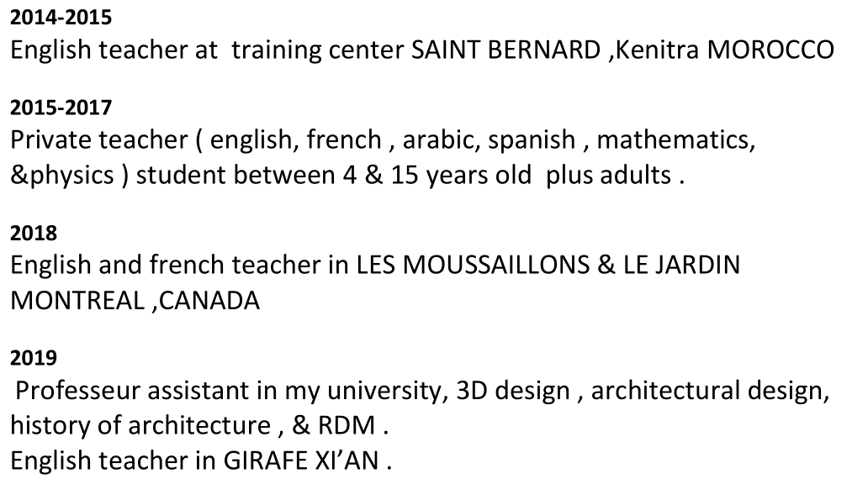Viewport: 868px width, 484px height.
Task: Click the word MONTREAL
Action: click(77, 301)
